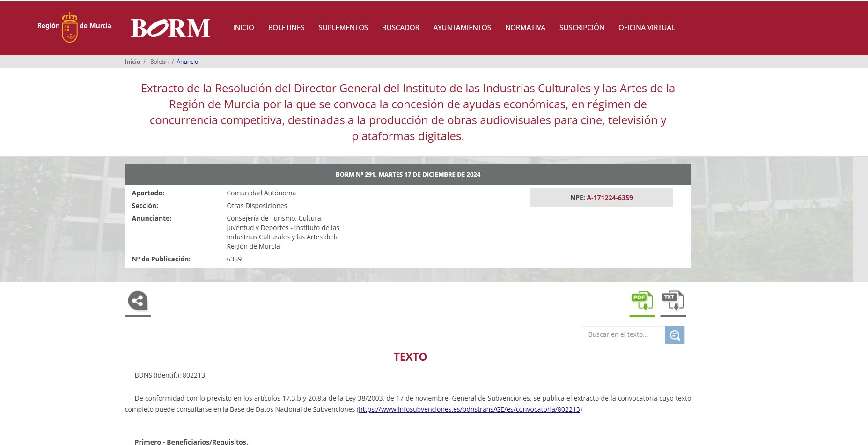Open the NORMATIVA menu

pyautogui.click(x=525, y=28)
